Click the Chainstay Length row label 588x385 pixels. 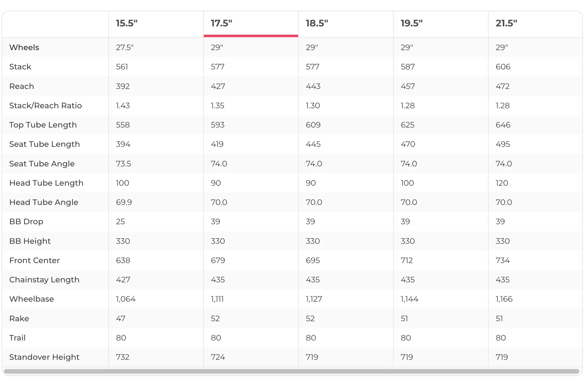coord(44,280)
